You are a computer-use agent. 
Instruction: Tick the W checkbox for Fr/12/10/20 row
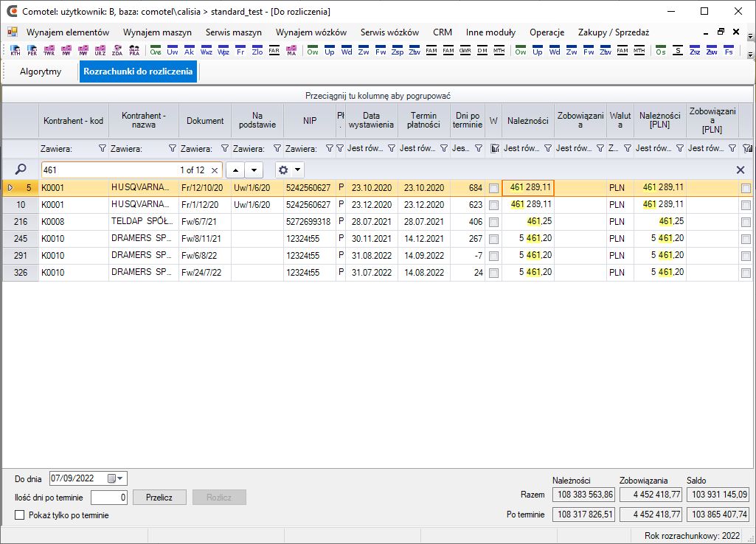493,188
